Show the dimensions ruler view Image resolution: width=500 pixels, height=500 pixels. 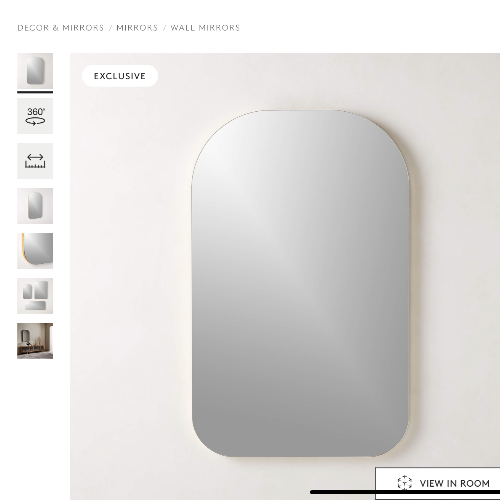click(35, 161)
